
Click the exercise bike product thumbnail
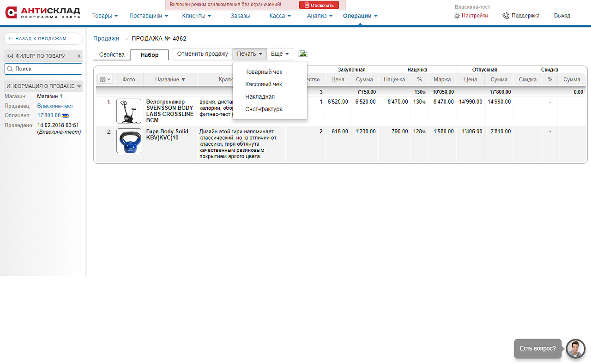(x=129, y=111)
